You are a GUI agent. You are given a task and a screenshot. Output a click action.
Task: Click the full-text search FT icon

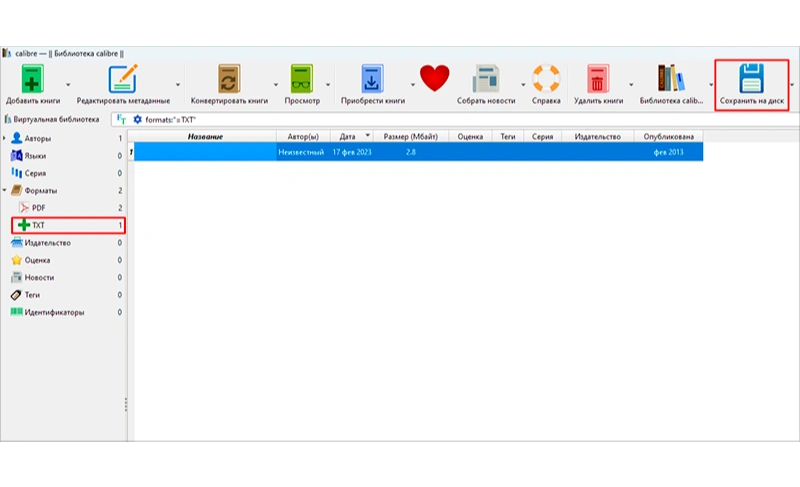coord(121,119)
